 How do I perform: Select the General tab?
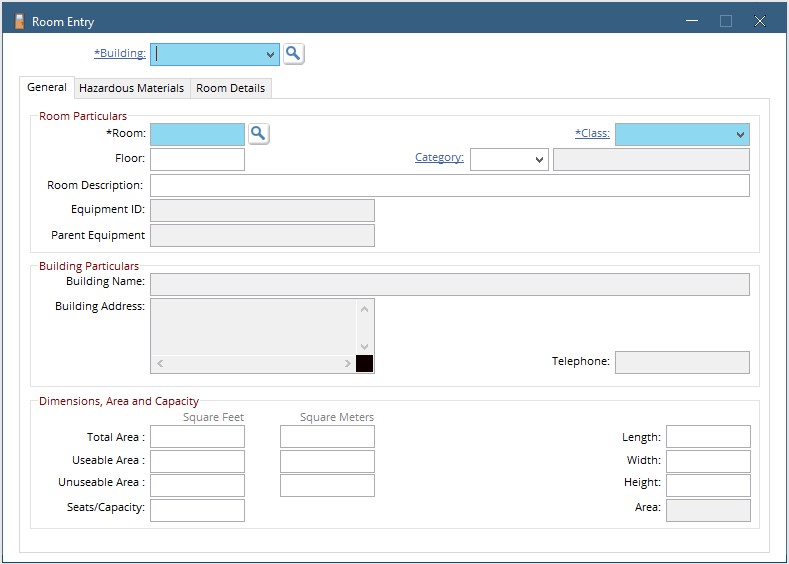pos(47,88)
